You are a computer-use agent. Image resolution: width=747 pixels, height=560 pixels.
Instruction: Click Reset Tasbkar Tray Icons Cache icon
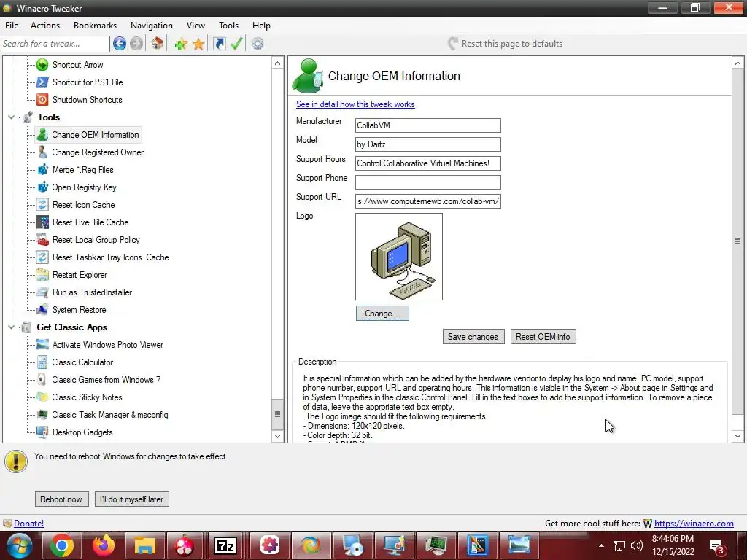(42, 257)
